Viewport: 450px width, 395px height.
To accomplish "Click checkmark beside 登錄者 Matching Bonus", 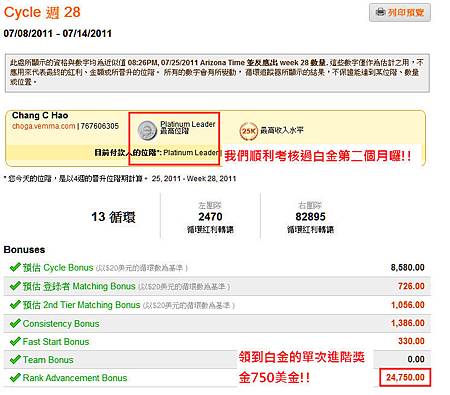I will (x=15, y=286).
